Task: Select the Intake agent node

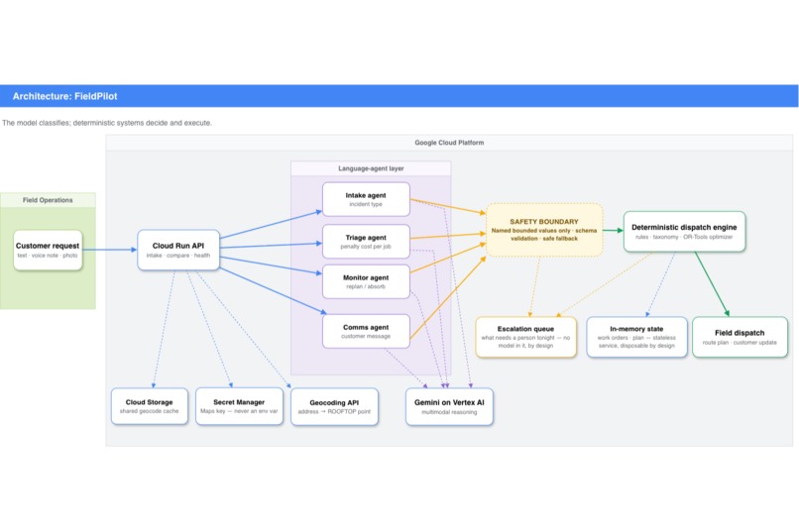Action: coord(366,199)
